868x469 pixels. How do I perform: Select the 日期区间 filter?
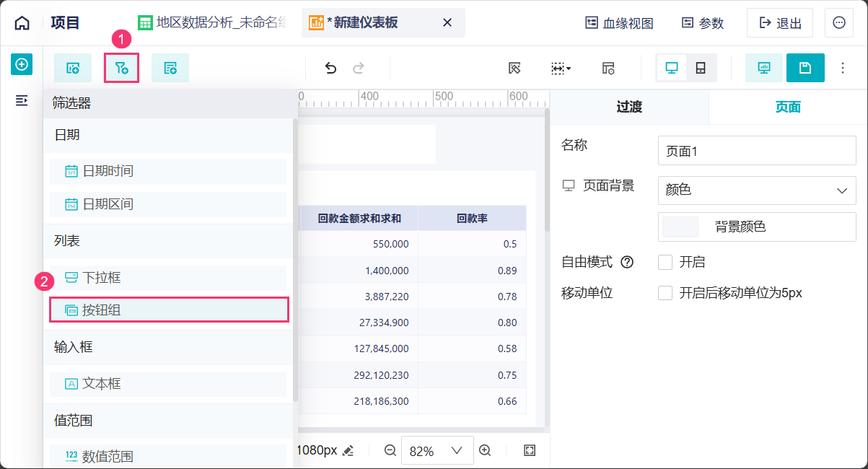click(x=168, y=204)
